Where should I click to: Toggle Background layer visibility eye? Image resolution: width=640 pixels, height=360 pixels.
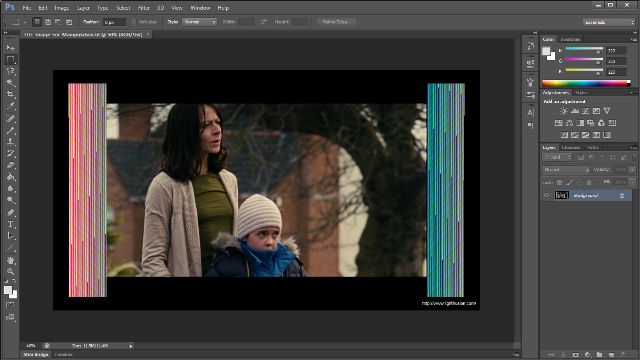click(547, 196)
